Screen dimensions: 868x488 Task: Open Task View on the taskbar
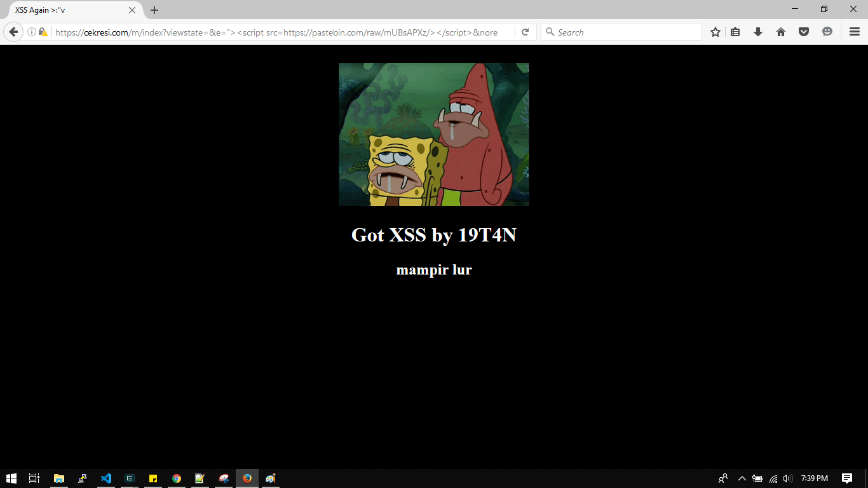pos(34,478)
